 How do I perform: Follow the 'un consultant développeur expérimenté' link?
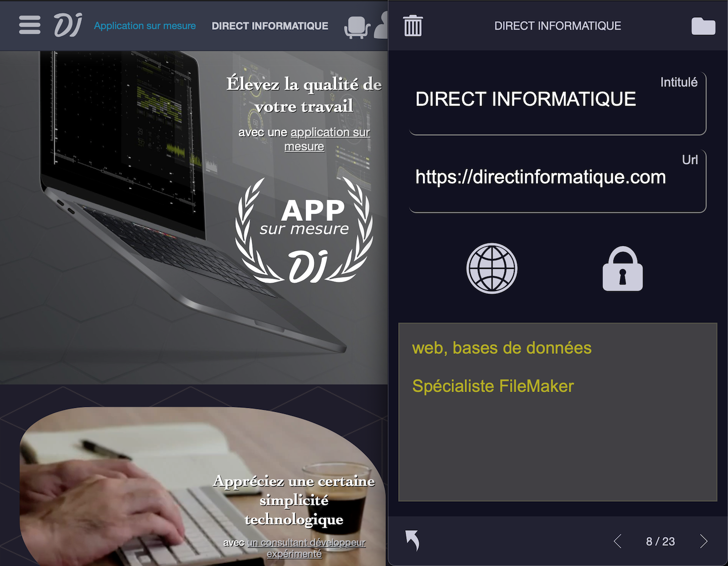(x=306, y=548)
